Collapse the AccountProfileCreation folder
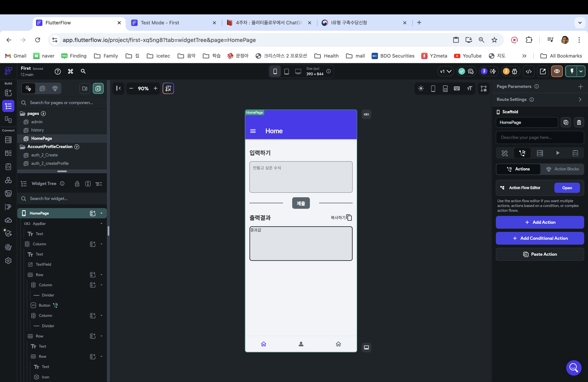Viewport: 588px width, 382px height. [23, 147]
